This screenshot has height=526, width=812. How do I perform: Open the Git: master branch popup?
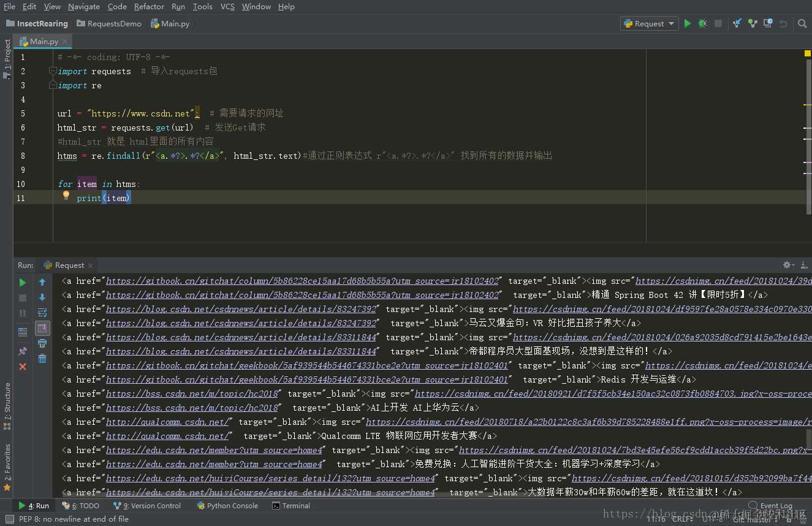757,519
